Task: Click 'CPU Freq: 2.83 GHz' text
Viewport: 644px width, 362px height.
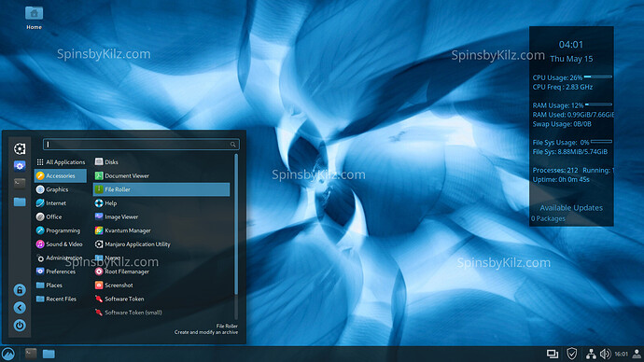Action: [x=563, y=87]
